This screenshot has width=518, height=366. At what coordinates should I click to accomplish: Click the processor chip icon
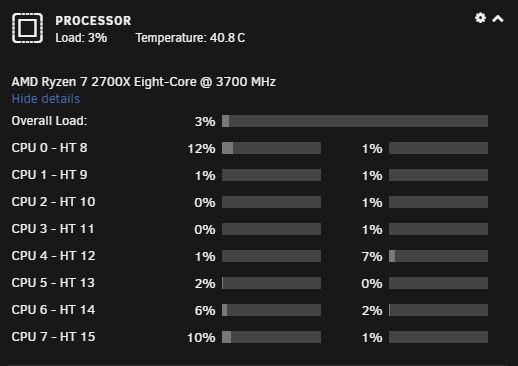pos(27,28)
